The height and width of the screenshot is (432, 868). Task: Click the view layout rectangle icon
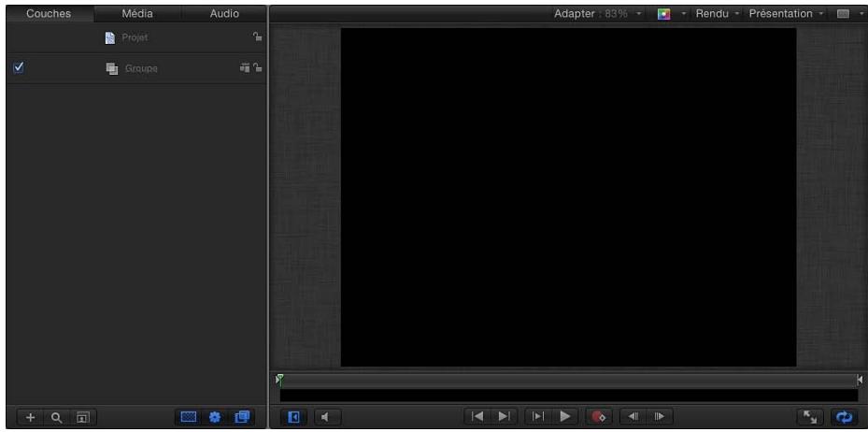(843, 14)
